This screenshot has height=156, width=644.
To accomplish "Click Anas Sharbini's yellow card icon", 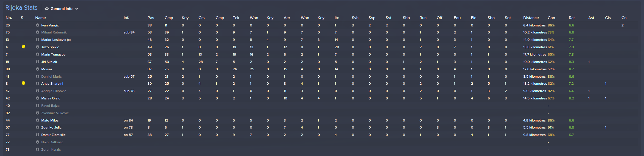I will pyautogui.click(x=23, y=83).
